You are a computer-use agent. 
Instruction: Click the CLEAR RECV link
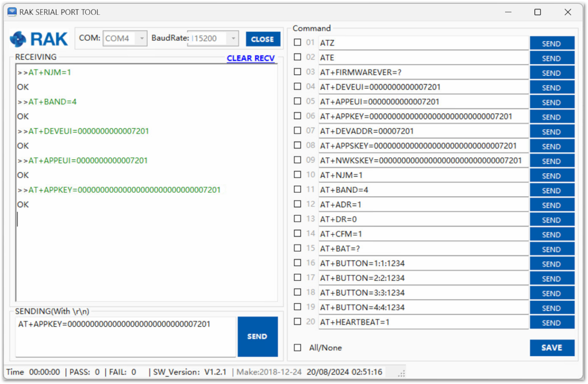pyautogui.click(x=251, y=58)
